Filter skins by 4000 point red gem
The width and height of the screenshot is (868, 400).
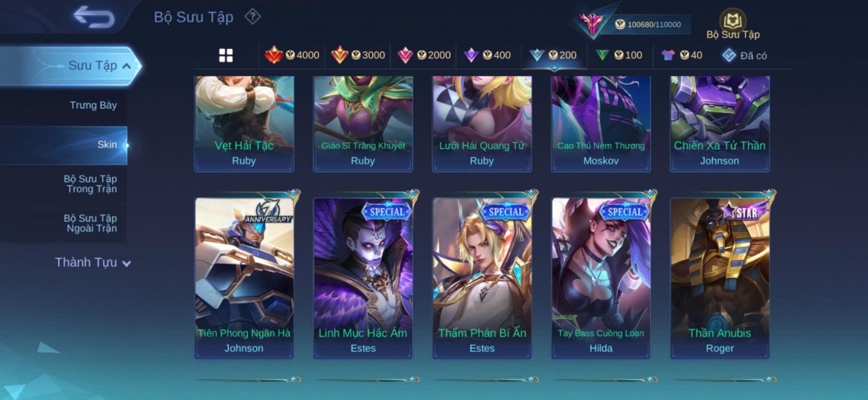[292, 55]
